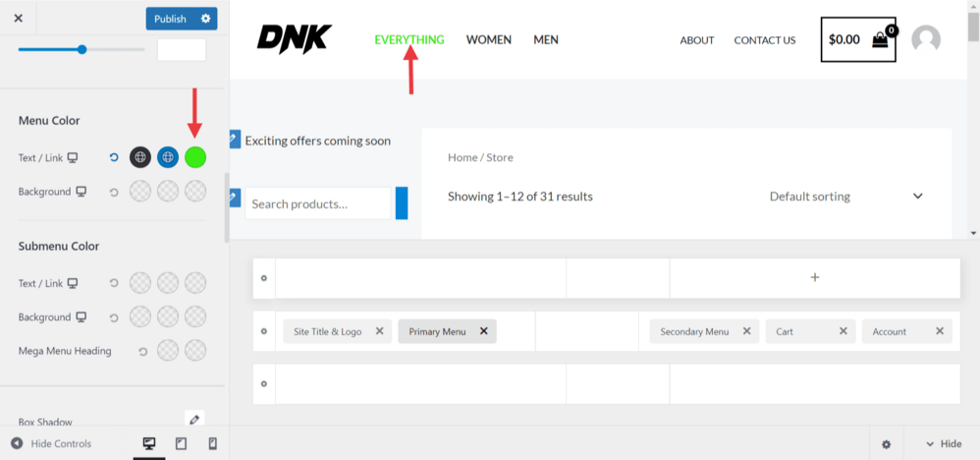Remove Primary Menu from header builder
The width and height of the screenshot is (980, 460).
[483, 331]
